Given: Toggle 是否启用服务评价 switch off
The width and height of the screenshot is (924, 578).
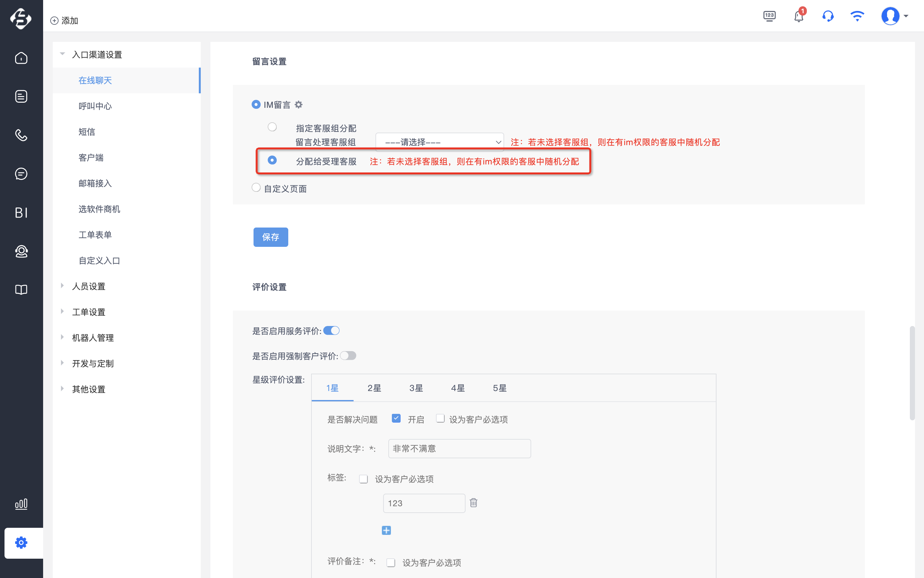Looking at the screenshot, I should (x=331, y=331).
